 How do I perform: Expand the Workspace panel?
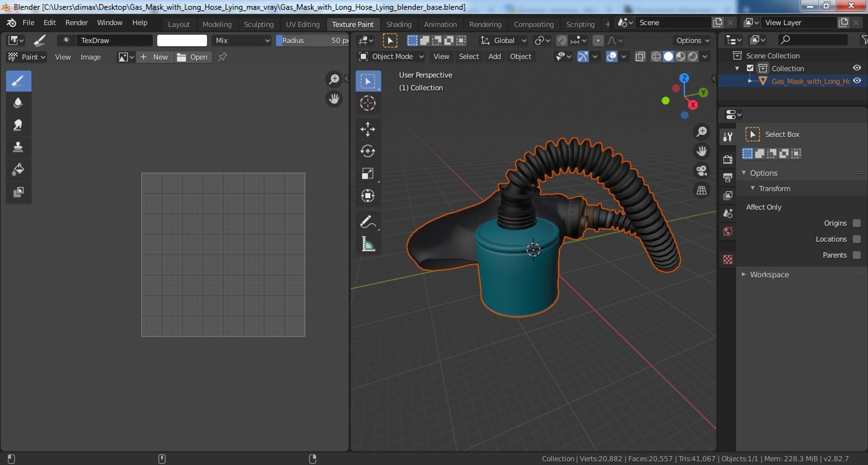coord(744,274)
